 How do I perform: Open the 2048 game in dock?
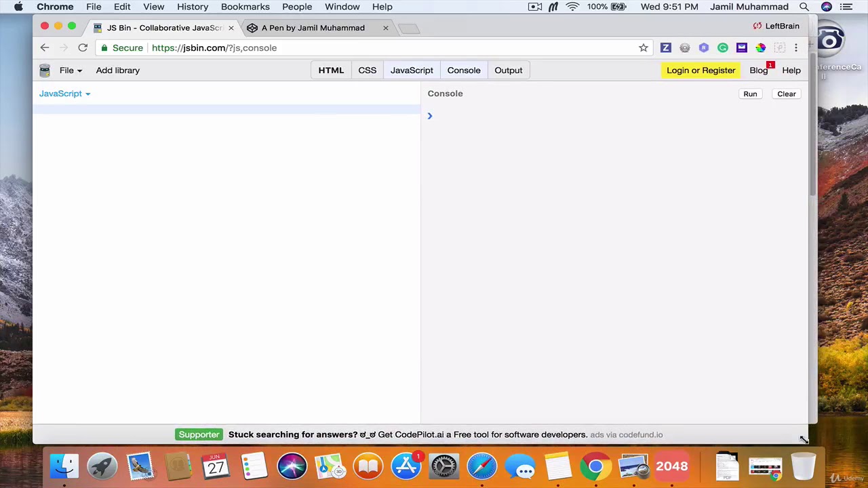671,466
